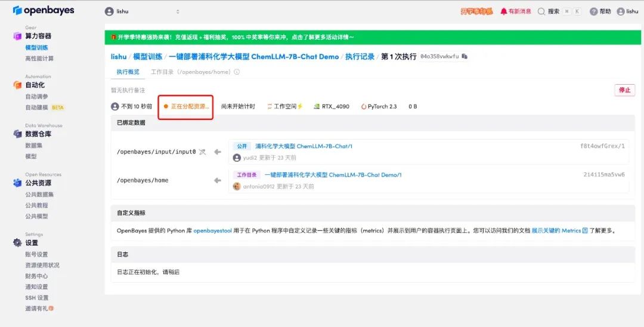Image resolution: width=644 pixels, height=327 pixels.
Task: Open 执行记录 in the breadcrumb
Action: [x=360, y=57]
